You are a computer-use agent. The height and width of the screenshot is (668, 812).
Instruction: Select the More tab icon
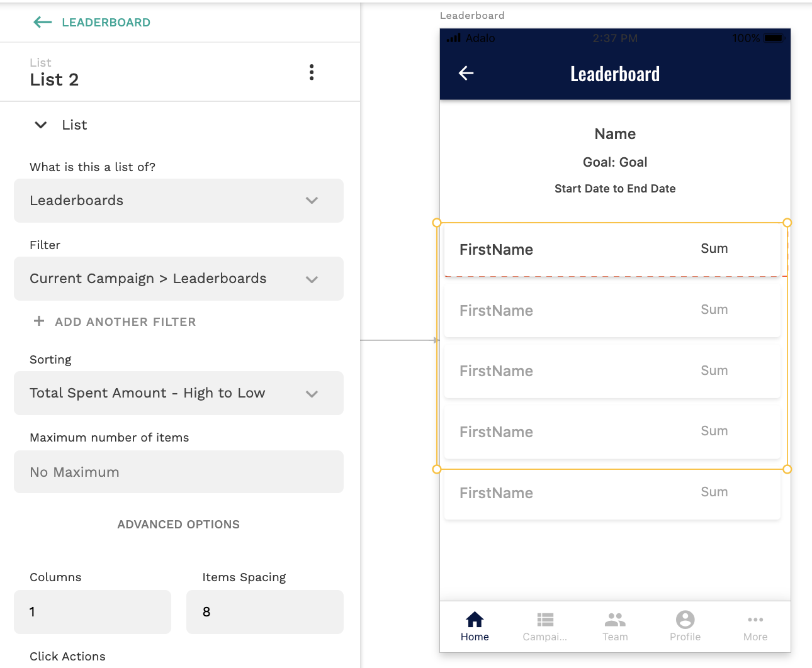pos(755,620)
